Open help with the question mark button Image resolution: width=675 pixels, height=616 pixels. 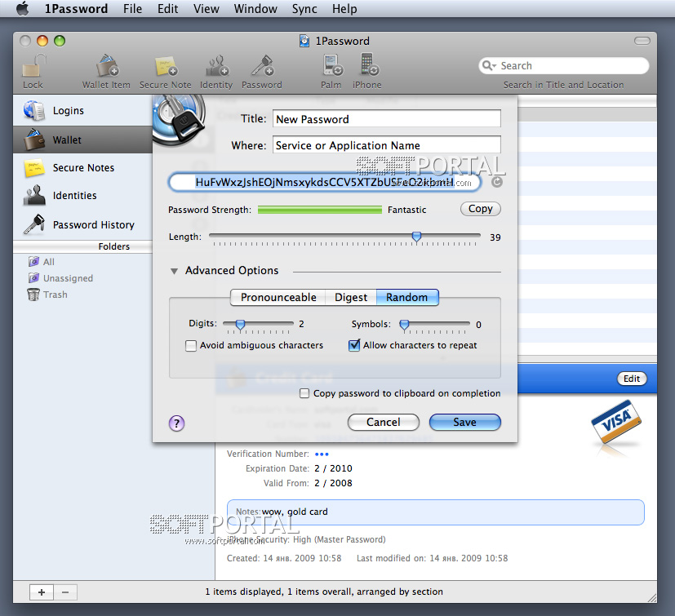[x=176, y=423]
